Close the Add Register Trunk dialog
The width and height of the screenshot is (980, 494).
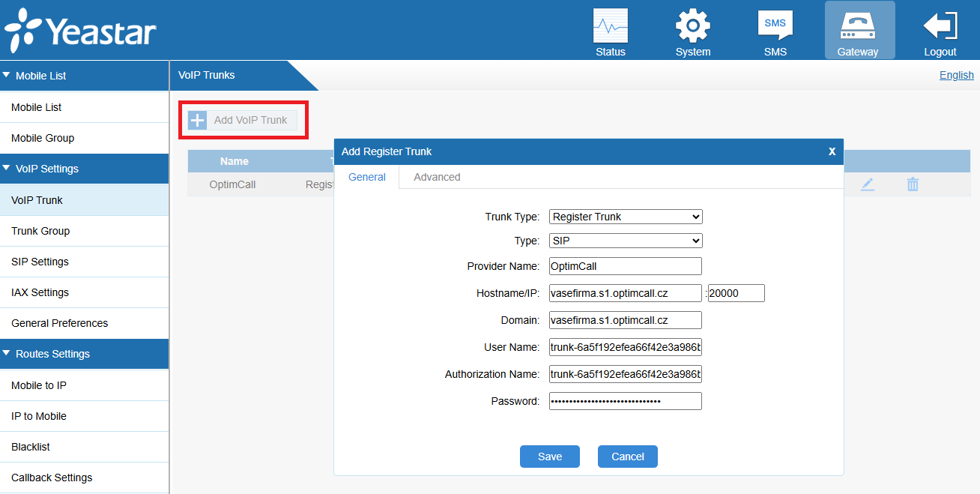pyautogui.click(x=832, y=151)
